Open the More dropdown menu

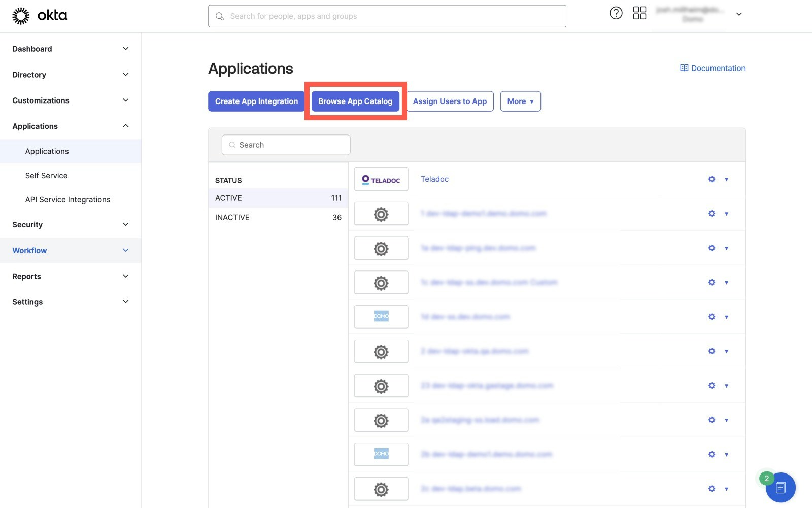point(520,101)
